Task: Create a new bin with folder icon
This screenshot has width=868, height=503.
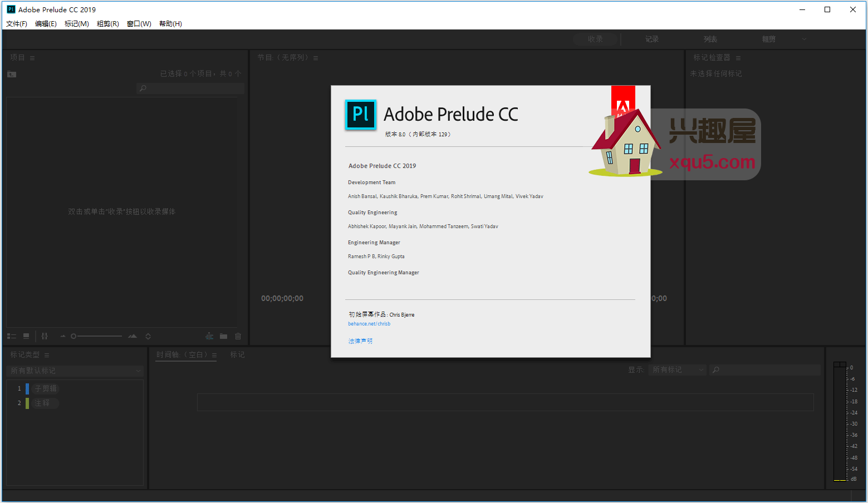Action: pos(223,336)
